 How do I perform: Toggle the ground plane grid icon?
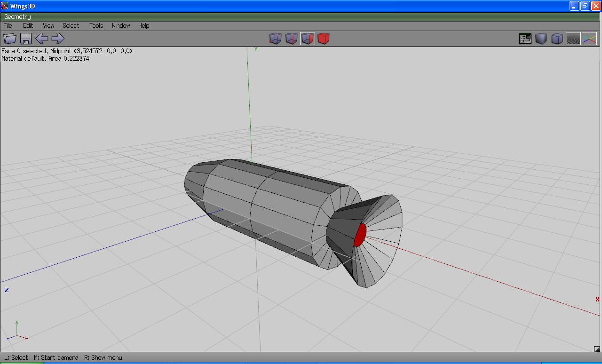(x=573, y=39)
